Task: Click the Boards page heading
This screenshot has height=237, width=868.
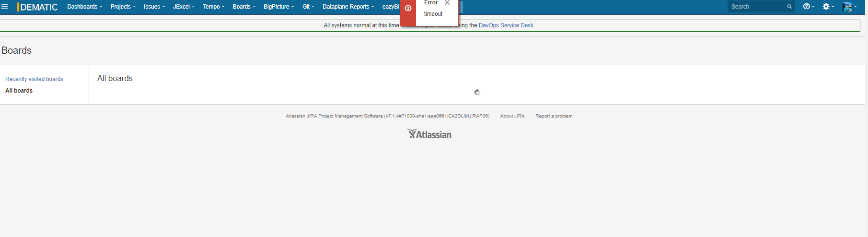Action: click(x=17, y=50)
